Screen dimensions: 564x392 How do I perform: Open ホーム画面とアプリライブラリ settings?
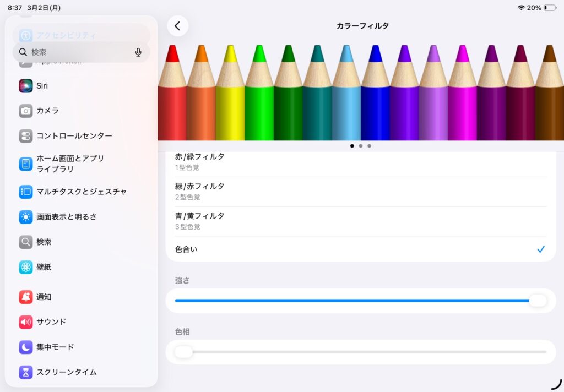[x=70, y=164]
